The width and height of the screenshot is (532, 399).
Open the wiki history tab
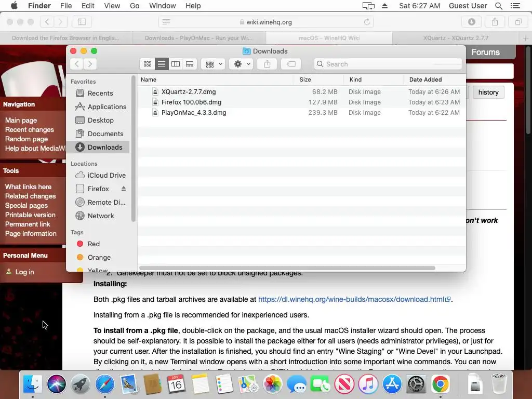coord(488,92)
